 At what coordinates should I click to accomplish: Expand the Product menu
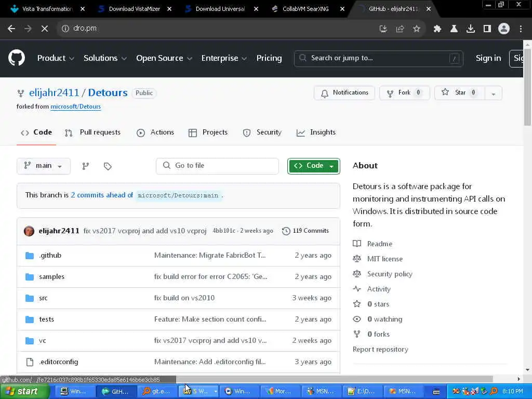(56, 58)
